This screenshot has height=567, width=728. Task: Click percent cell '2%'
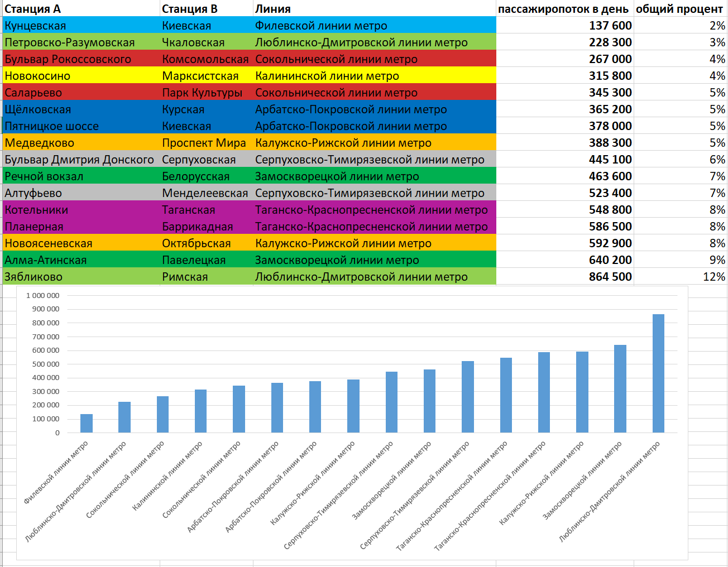[681, 25]
